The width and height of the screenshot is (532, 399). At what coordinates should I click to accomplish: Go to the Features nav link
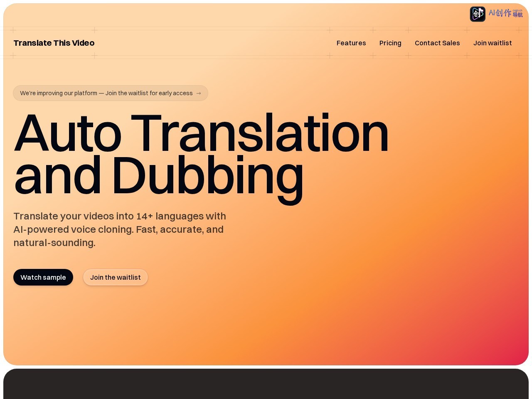coord(351,43)
